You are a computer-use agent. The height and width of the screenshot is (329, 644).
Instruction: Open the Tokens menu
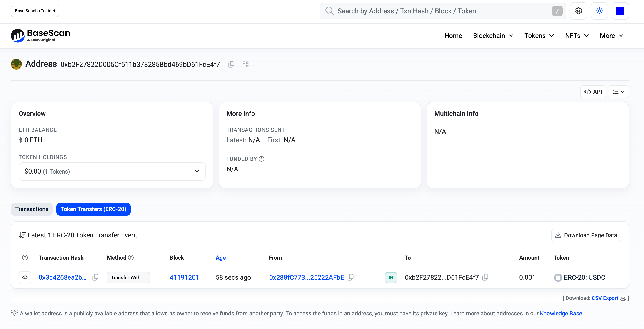click(x=539, y=36)
